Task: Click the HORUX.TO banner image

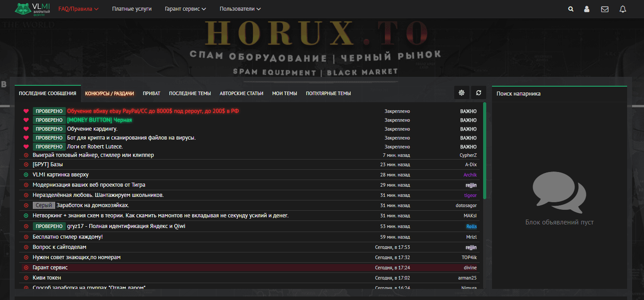Action: click(315, 49)
